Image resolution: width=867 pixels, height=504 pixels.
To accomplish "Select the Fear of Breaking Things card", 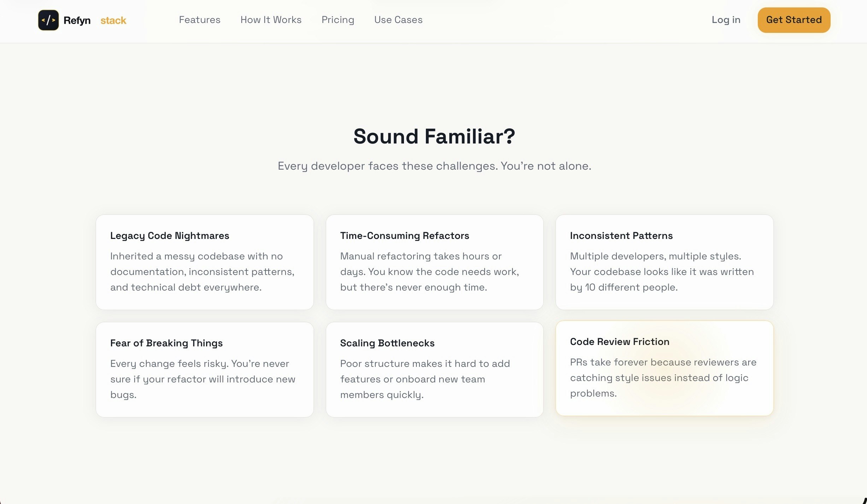I will (x=204, y=369).
